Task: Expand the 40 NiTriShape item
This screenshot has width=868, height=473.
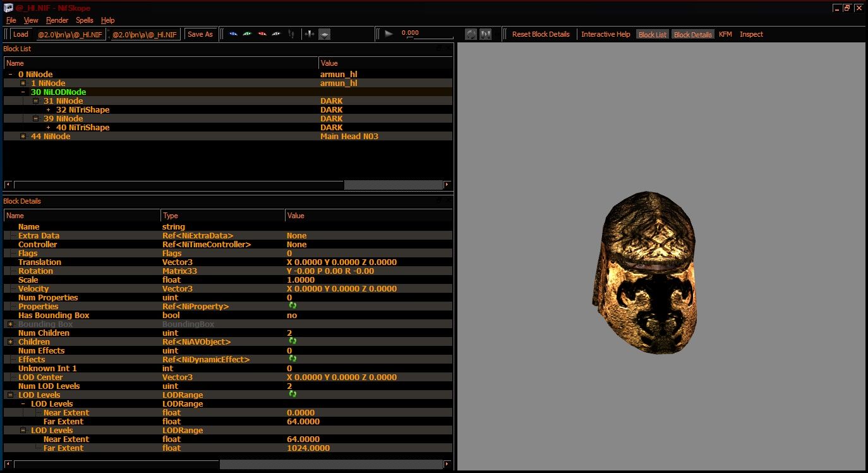Action: 48,128
